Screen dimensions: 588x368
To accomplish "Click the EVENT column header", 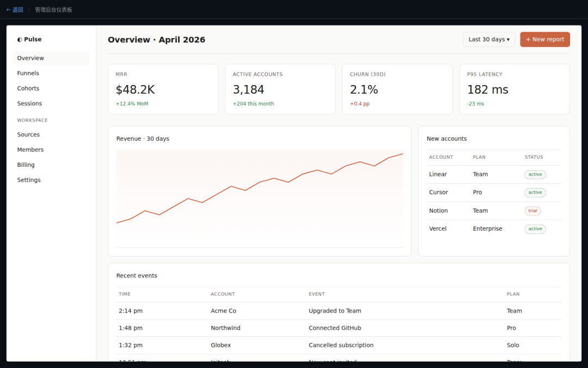I will (316, 294).
